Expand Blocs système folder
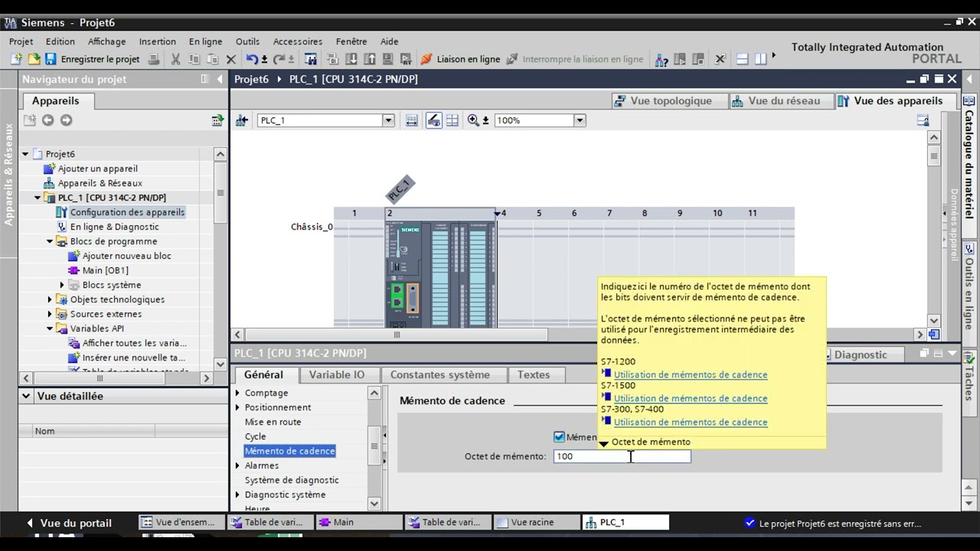This screenshot has height=551, width=980. coord(62,285)
